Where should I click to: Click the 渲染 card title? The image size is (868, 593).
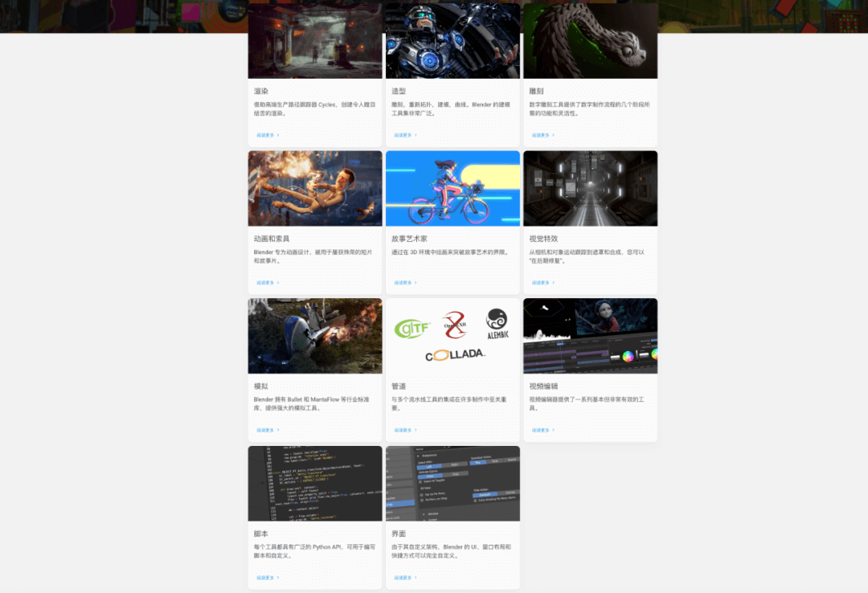[x=260, y=92]
